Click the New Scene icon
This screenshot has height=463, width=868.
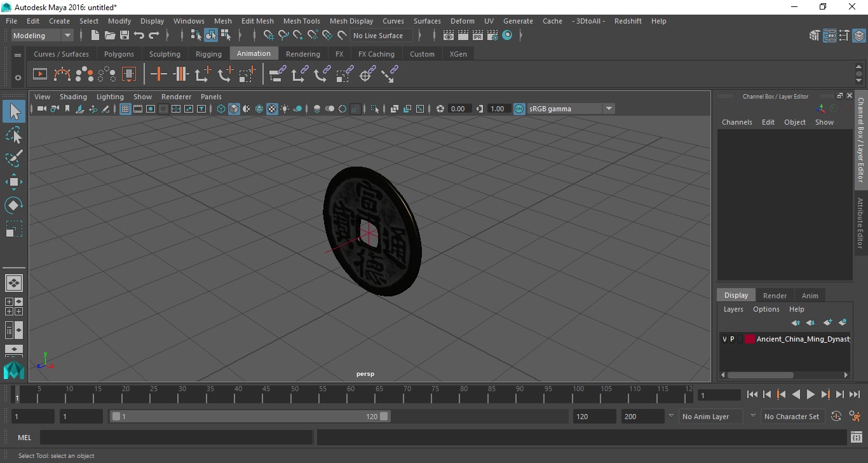click(x=95, y=36)
